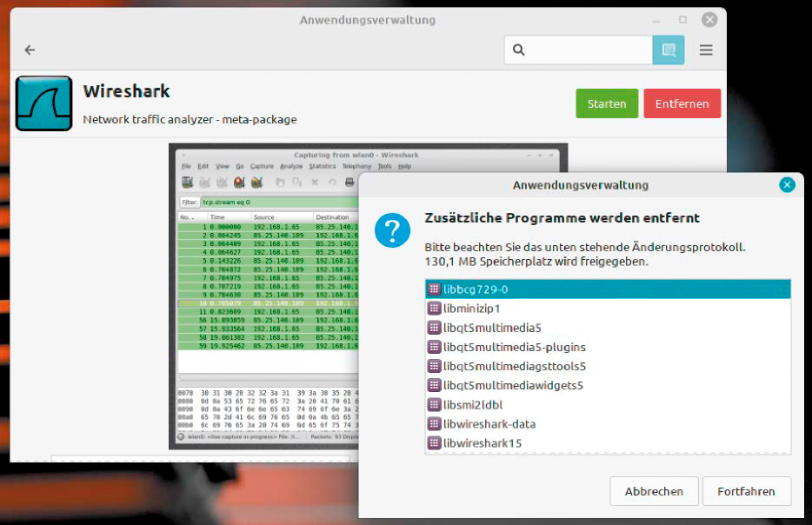Go back with the arrow in Anwendungsverwaltung
The height and width of the screenshot is (525, 812).
tap(30, 50)
